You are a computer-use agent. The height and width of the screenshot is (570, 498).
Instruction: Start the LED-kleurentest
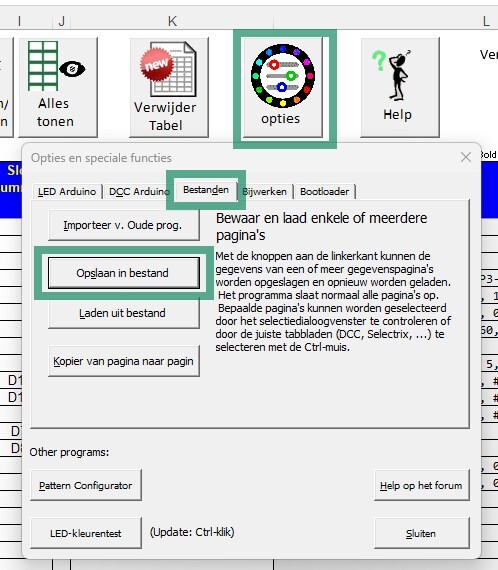tap(86, 533)
